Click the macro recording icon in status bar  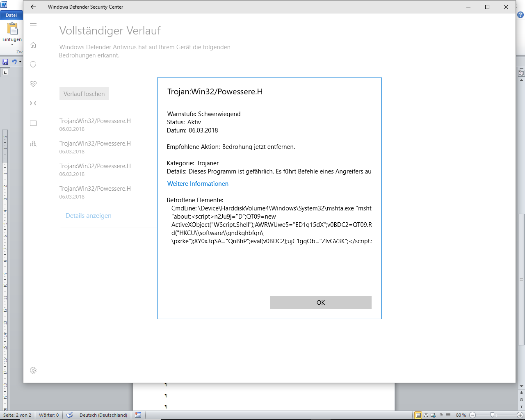click(138, 415)
